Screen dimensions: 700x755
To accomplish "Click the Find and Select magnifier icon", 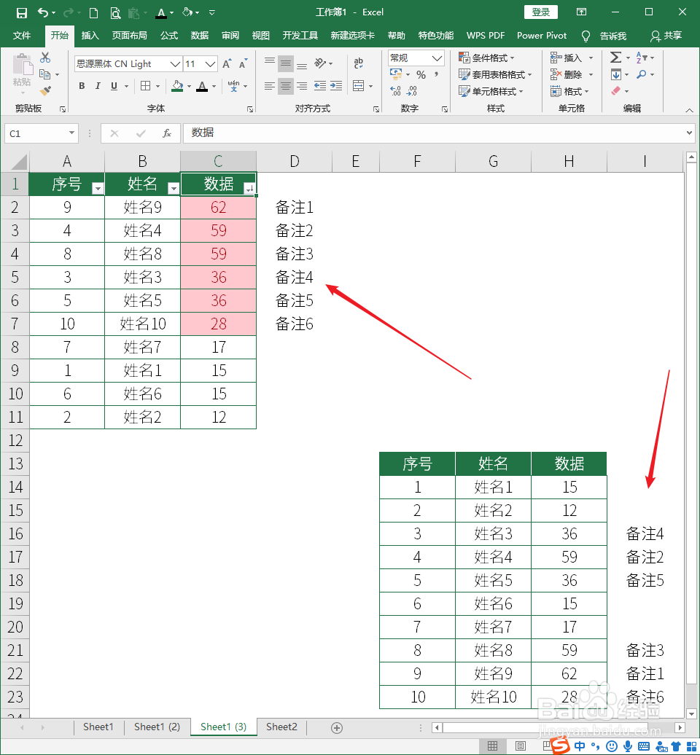I will (641, 74).
